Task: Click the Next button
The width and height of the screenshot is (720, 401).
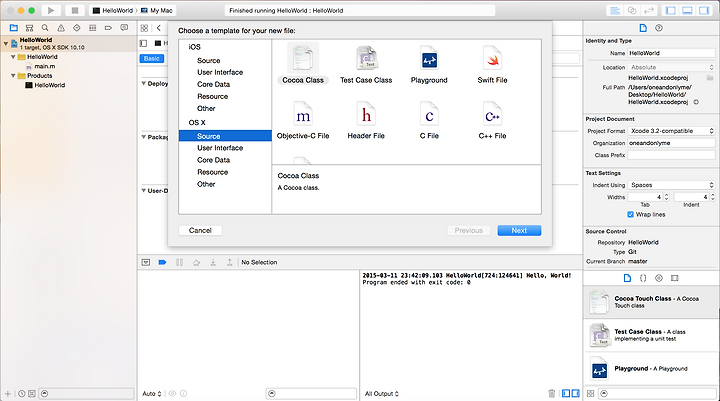Action: point(519,231)
